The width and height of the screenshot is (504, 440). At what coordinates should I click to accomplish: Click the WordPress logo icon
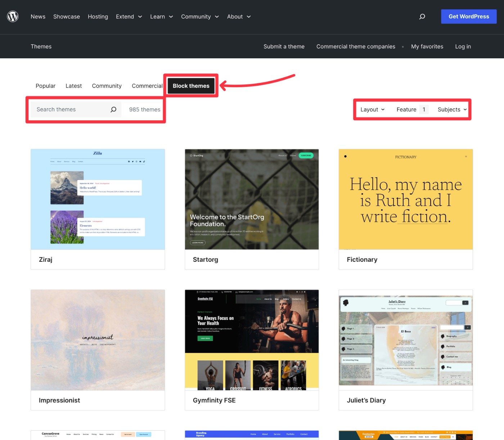click(x=13, y=17)
